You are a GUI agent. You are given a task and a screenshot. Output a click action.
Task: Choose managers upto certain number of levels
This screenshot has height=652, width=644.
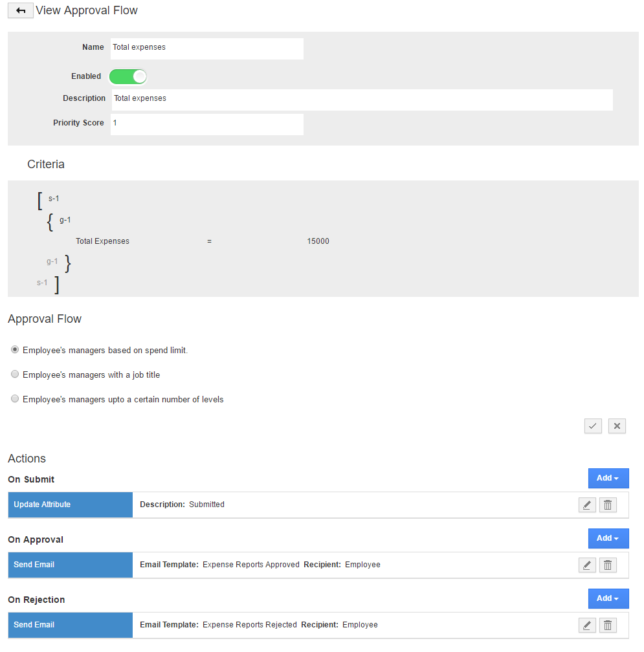pos(15,399)
